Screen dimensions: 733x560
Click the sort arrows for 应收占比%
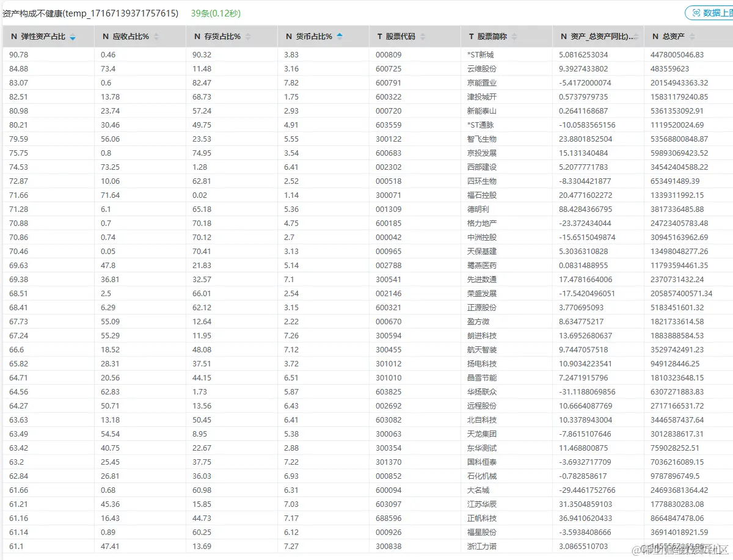(x=156, y=37)
